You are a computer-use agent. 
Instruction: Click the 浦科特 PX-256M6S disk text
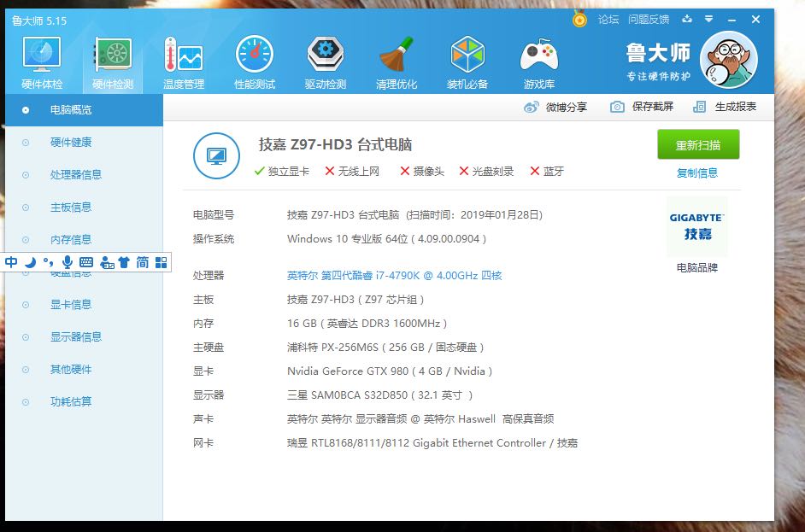385,348
